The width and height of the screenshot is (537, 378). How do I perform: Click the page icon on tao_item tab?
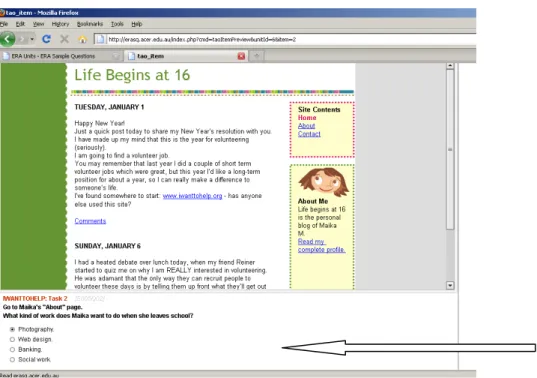(132, 56)
